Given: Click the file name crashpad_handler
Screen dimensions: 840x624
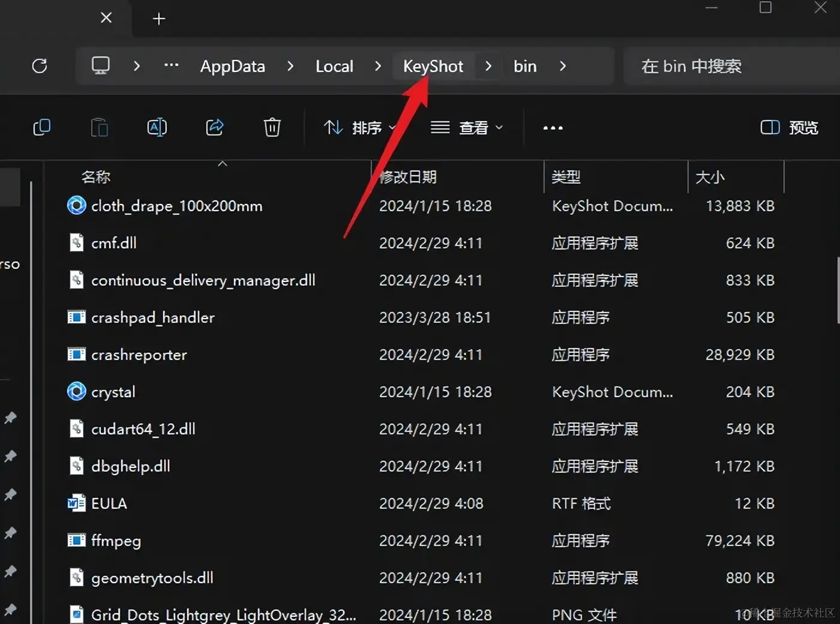Looking at the screenshot, I should tap(153, 318).
